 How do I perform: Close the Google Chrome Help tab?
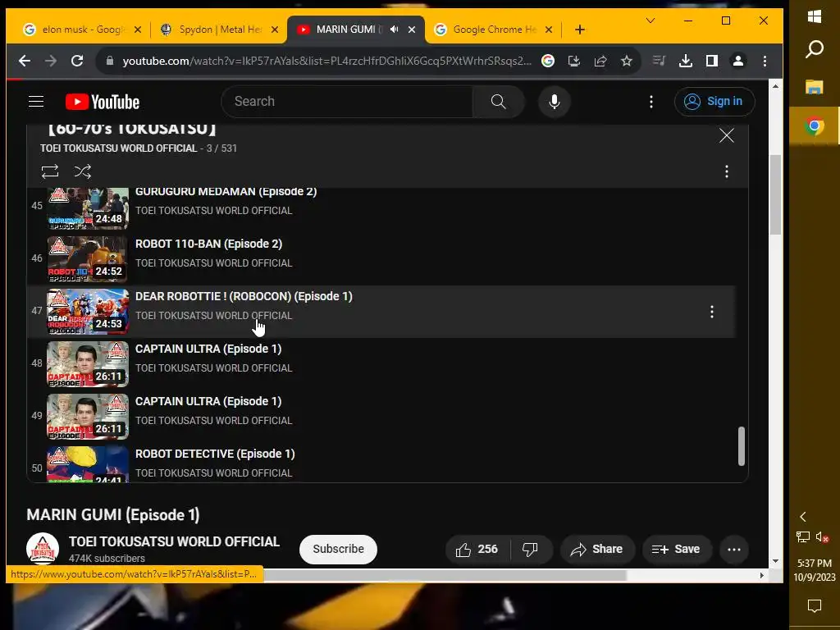pos(549,30)
